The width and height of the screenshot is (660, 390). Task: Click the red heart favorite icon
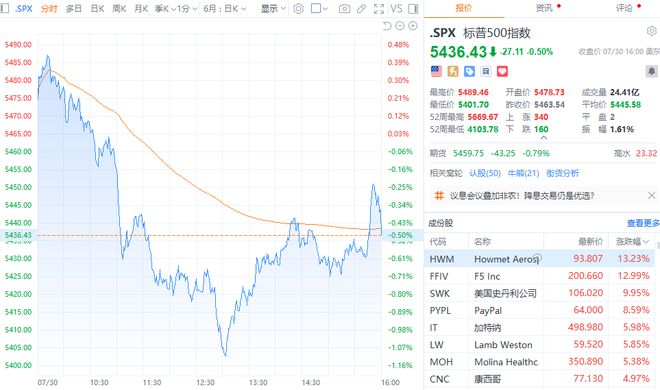tap(502, 71)
